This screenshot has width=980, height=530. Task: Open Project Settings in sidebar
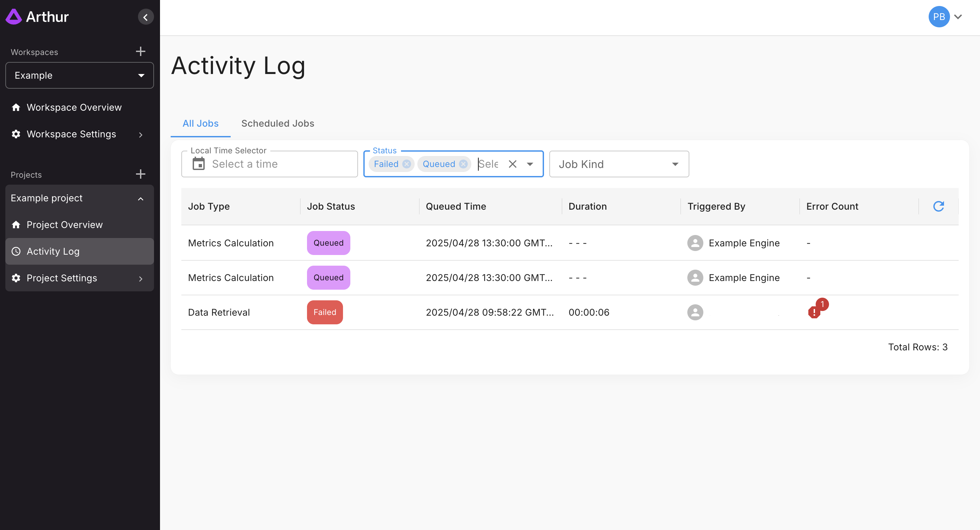tap(62, 278)
